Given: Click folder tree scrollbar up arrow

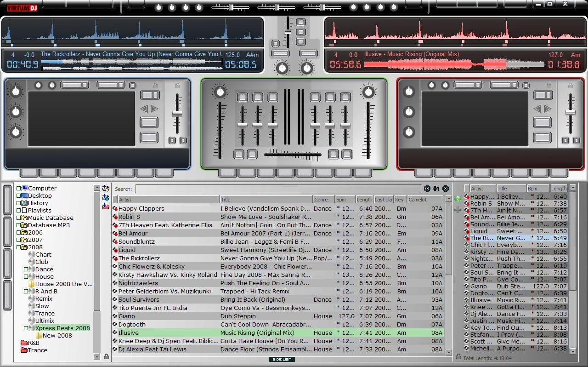Looking at the screenshot, I should pyautogui.click(x=97, y=188).
